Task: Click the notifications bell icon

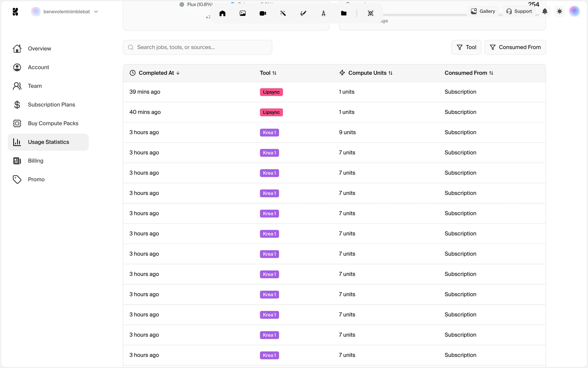Action: [545, 11]
